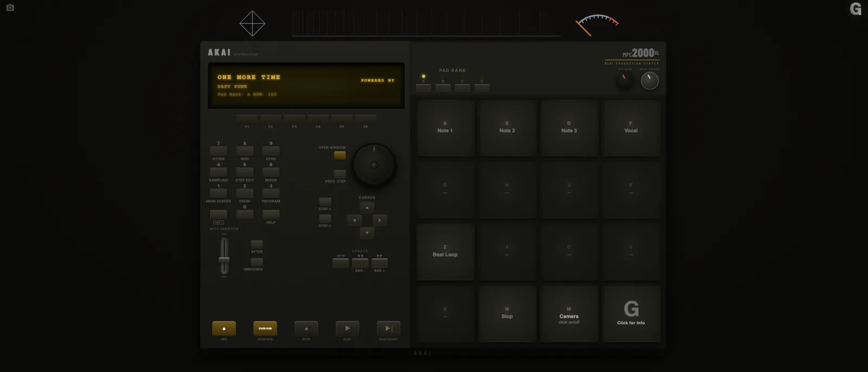Select Pad Bank B

(x=443, y=88)
